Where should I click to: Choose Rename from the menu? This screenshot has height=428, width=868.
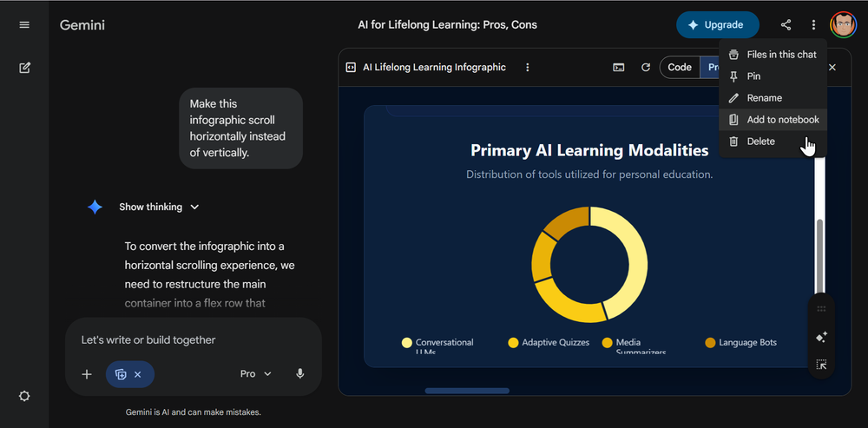tap(773, 98)
